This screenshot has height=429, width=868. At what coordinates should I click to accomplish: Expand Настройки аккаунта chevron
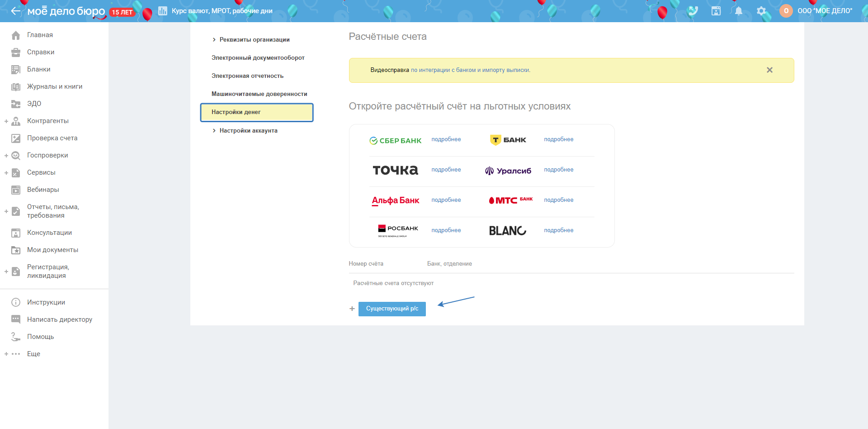tap(214, 131)
